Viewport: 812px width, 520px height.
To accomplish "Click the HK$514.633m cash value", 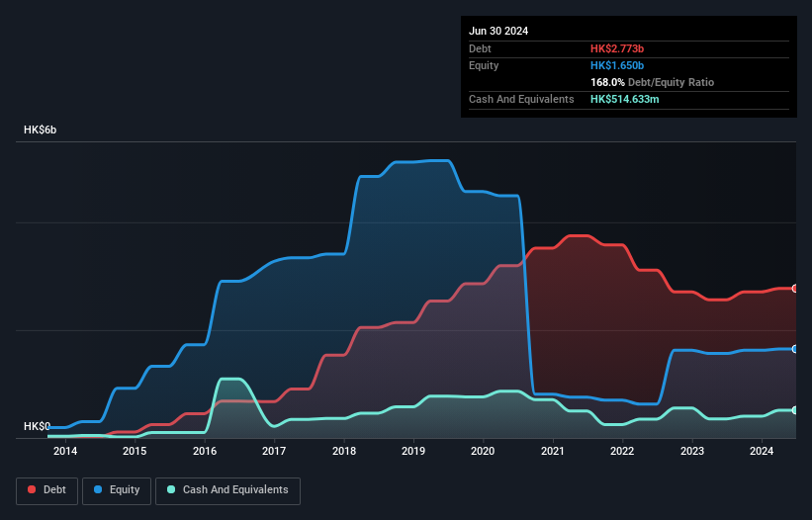I will pyautogui.click(x=624, y=99).
